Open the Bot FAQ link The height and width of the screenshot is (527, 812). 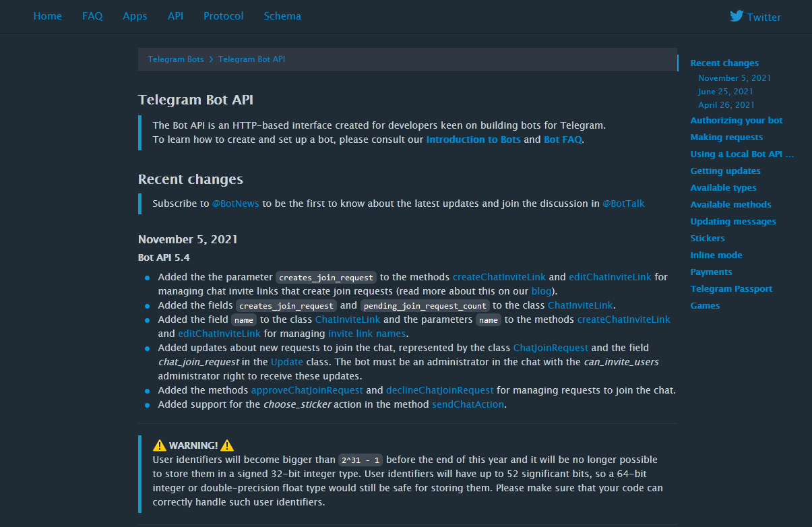coord(563,139)
